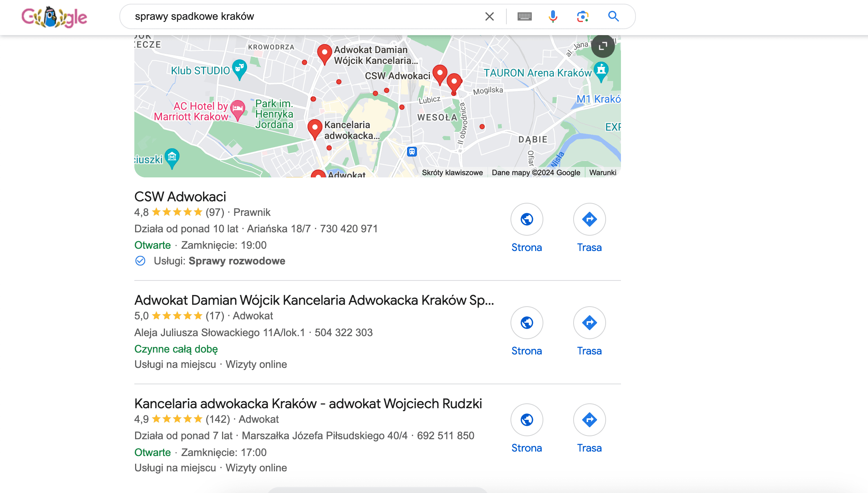Open the Warunki terms link on map

[603, 173]
